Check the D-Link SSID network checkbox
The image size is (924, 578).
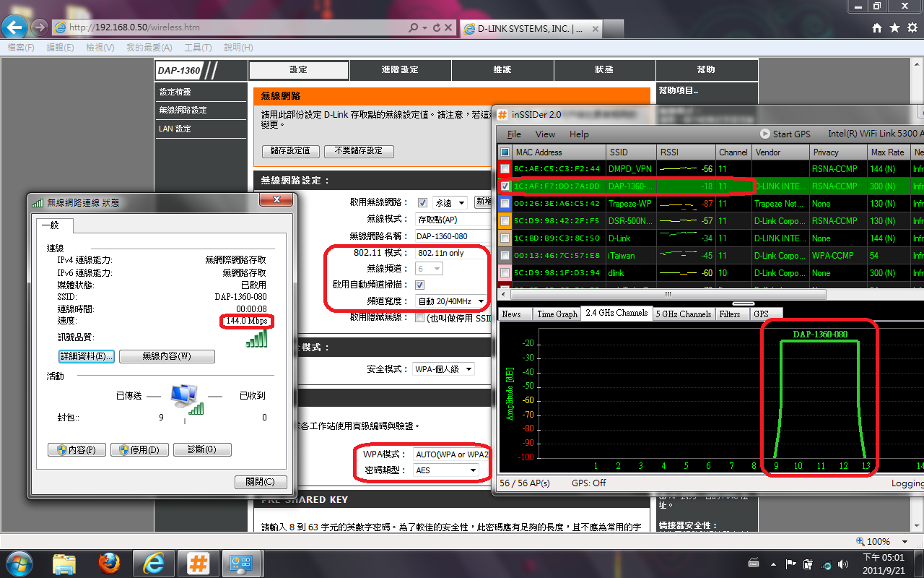505,238
